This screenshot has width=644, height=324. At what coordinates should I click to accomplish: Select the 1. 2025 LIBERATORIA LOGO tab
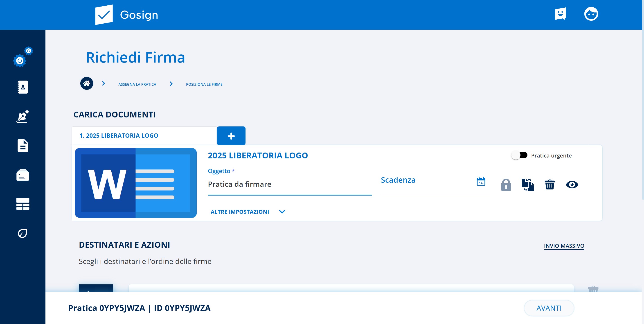click(119, 135)
